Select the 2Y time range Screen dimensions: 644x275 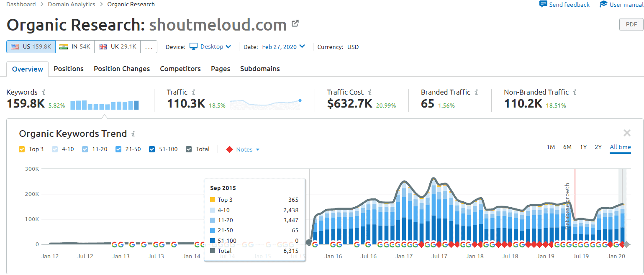[598, 147]
